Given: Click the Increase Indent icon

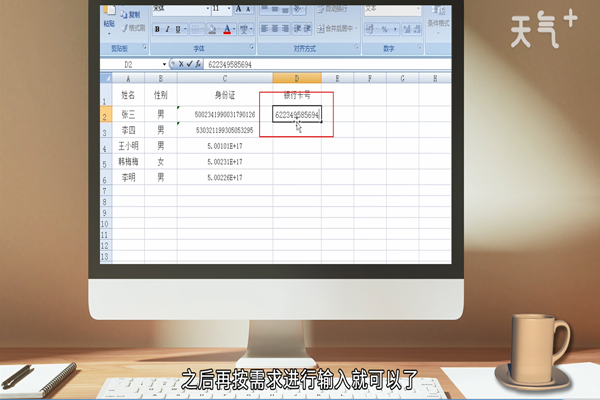Looking at the screenshot, I should (307, 29).
